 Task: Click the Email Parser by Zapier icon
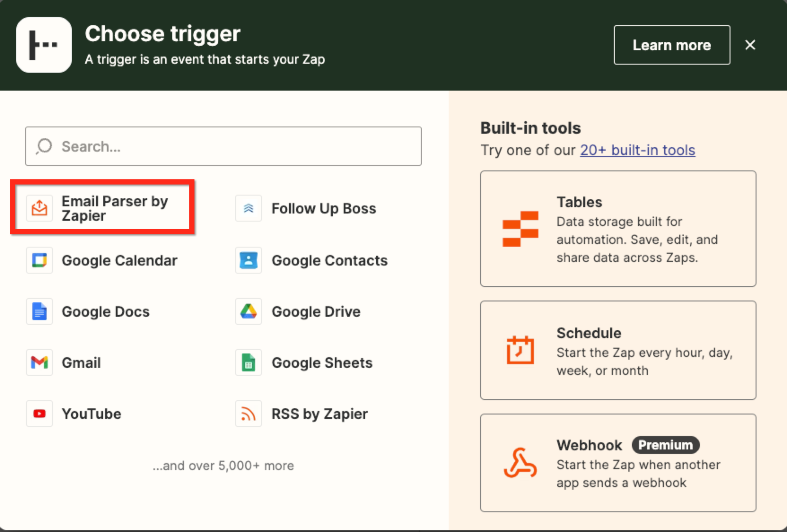click(x=39, y=208)
